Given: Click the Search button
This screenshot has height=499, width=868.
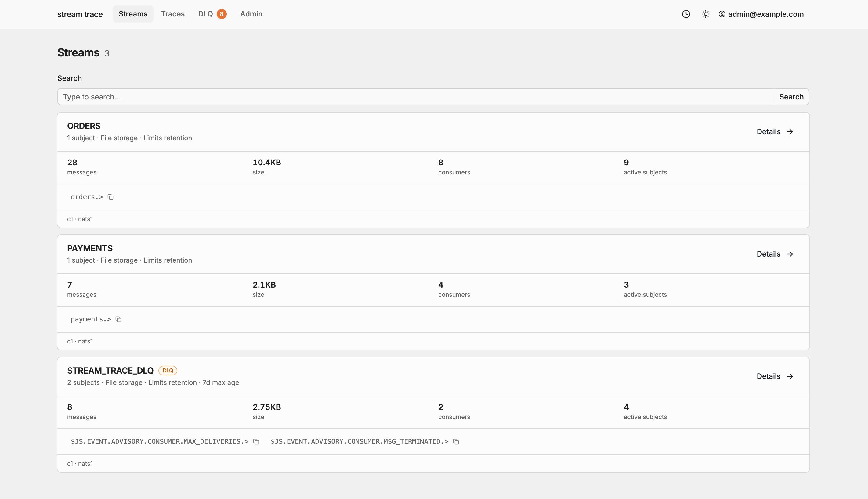Looking at the screenshot, I should tap(791, 97).
